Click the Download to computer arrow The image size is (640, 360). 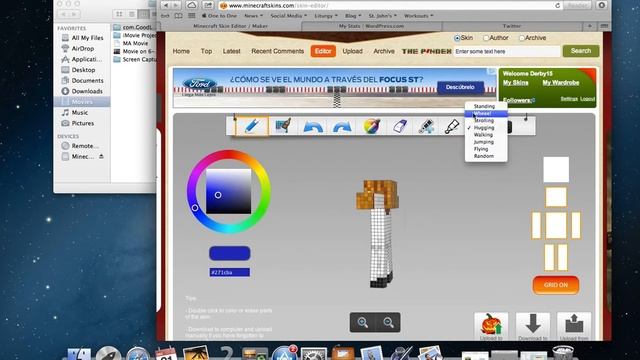pyautogui.click(x=533, y=326)
